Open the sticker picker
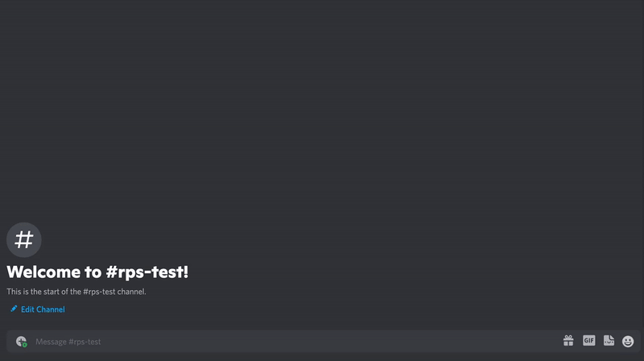644x361 pixels. point(609,340)
